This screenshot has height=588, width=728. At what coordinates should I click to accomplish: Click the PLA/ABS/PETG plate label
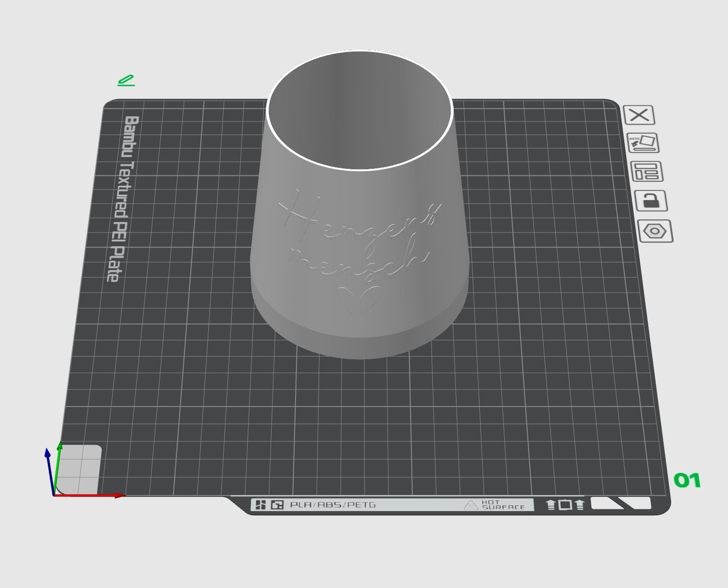pyautogui.click(x=333, y=504)
